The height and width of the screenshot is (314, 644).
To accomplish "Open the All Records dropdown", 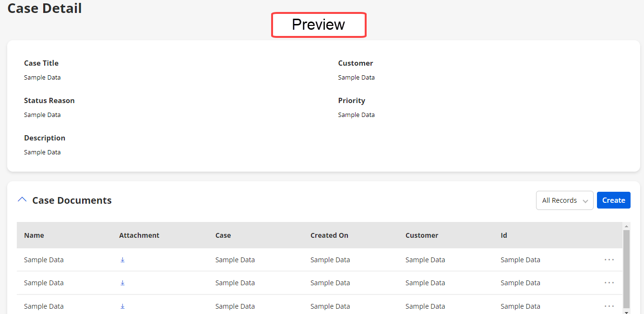I will click(564, 200).
